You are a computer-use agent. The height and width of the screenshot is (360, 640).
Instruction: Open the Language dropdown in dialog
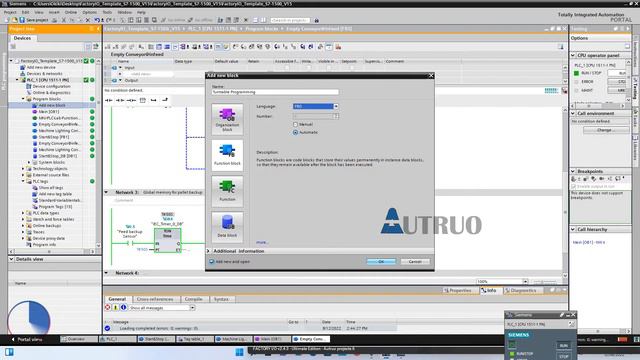(x=336, y=107)
